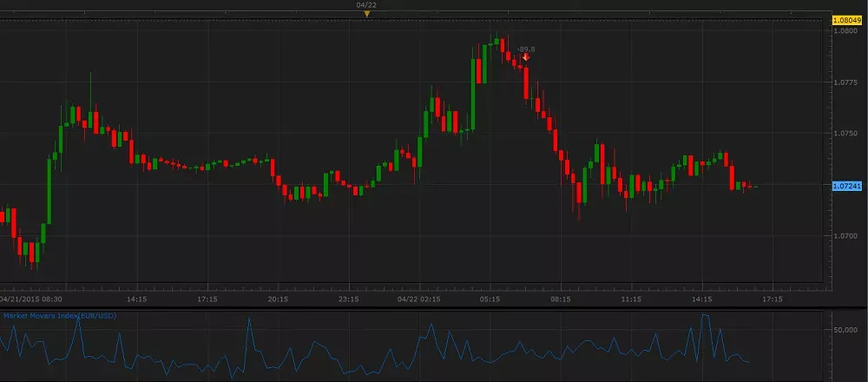Click the Market Movers Index (EUR/USD) label
Viewport: 868px width, 382px height.
point(60,315)
